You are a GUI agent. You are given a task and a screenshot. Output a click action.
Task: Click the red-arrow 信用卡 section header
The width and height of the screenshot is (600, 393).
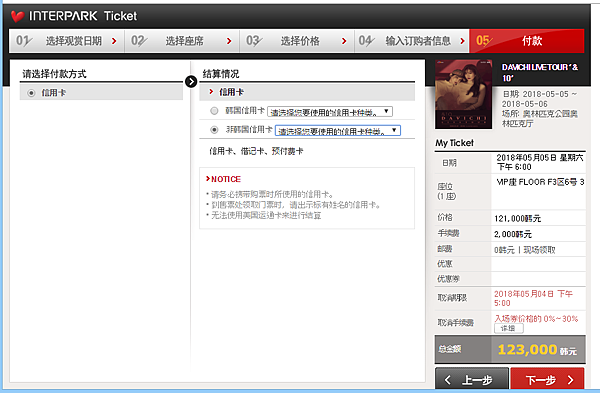pyautogui.click(x=307, y=92)
